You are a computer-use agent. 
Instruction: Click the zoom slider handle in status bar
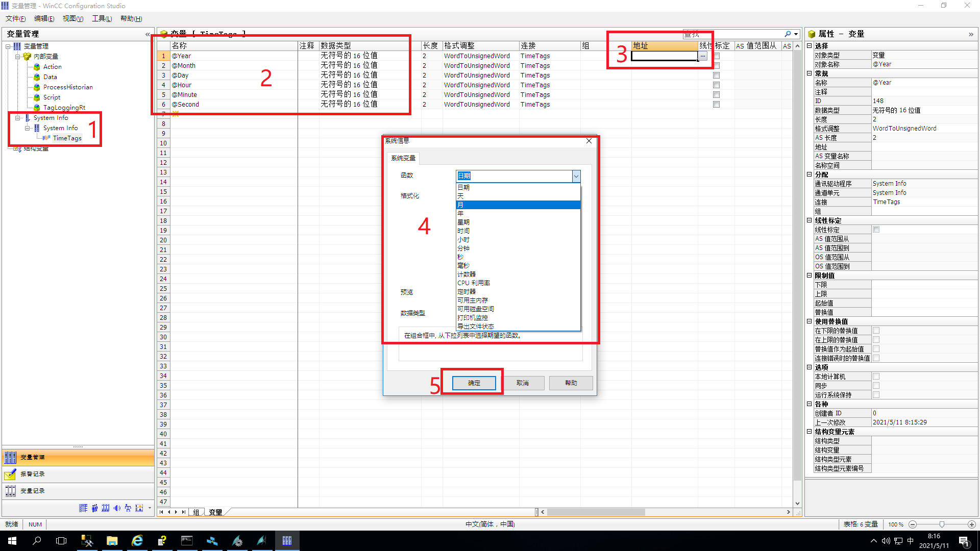(942, 524)
